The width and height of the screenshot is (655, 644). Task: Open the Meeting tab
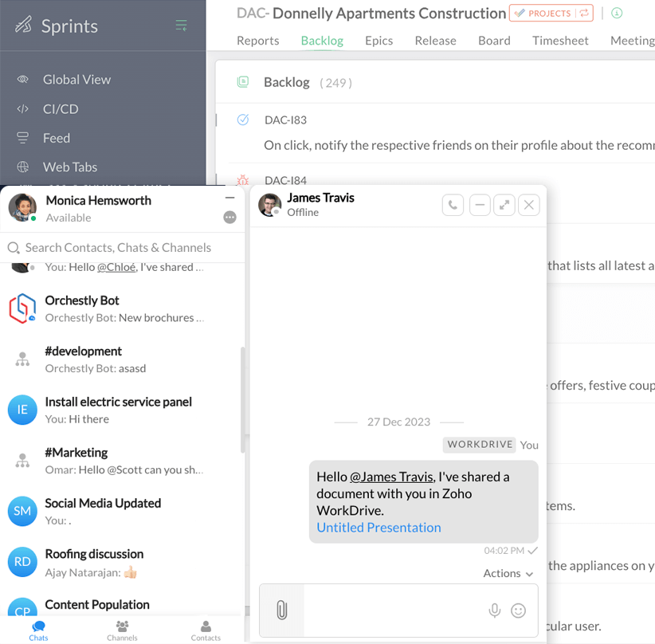633,41
